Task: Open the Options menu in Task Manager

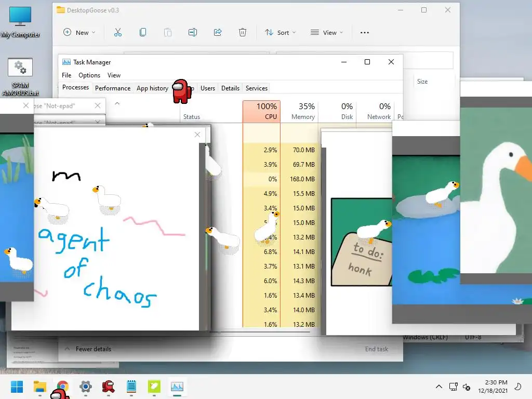Action: 89,75
